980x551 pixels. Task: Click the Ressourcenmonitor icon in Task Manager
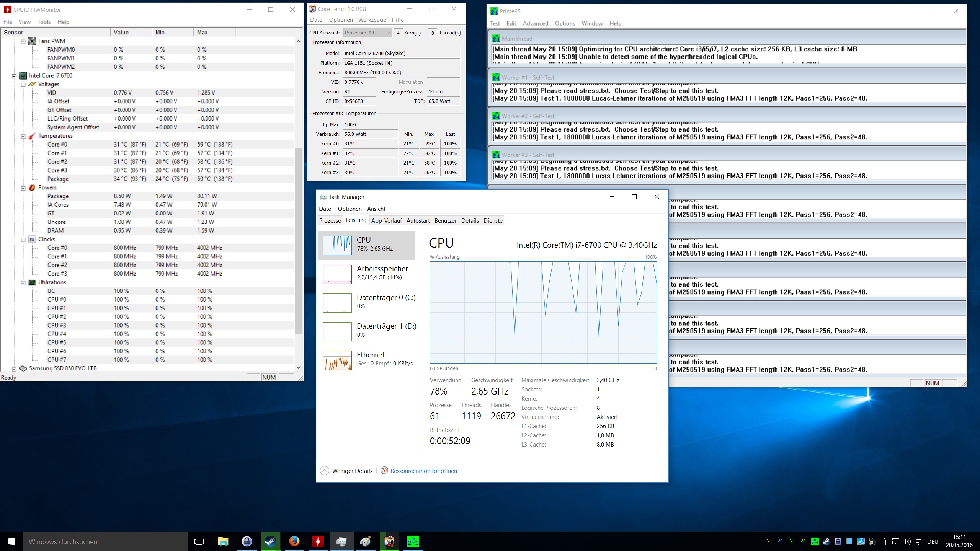(384, 471)
